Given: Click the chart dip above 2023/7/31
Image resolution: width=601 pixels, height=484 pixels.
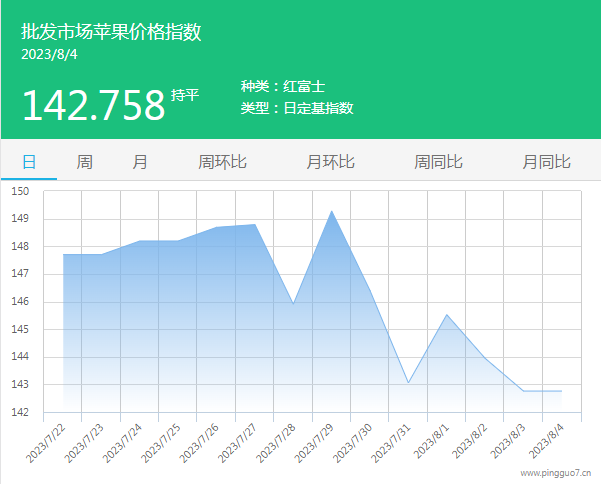Looking at the screenshot, I should point(408,383).
